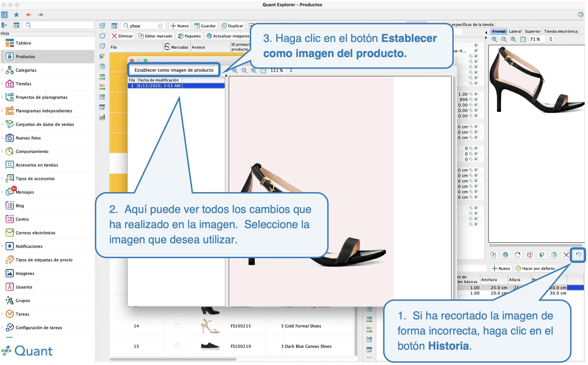
Task: Switch to the Lateral image tab
Action: click(515, 31)
